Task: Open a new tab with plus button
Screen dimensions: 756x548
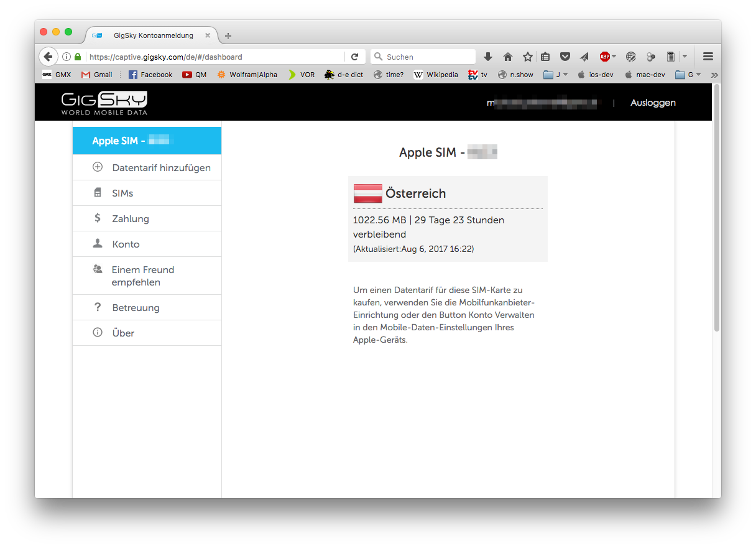Action: [228, 35]
